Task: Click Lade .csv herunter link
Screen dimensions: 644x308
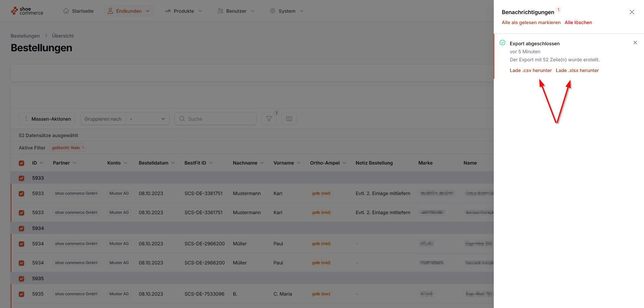Action: click(x=531, y=70)
